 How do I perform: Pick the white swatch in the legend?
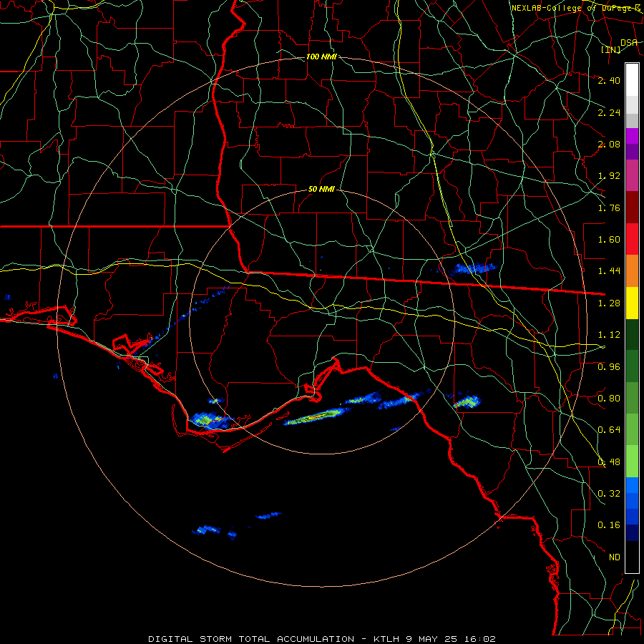(632, 79)
